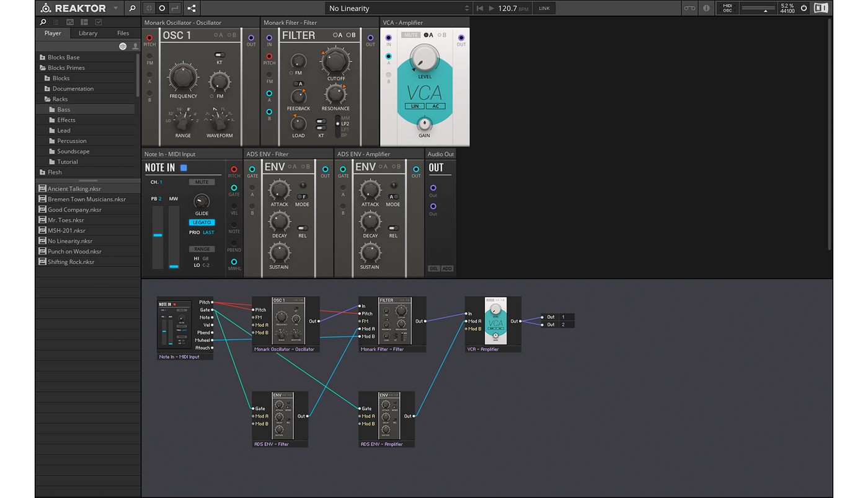Screen dimensions: 868x498
Task: Click the Native Instruments NI logo
Action: coord(820,9)
